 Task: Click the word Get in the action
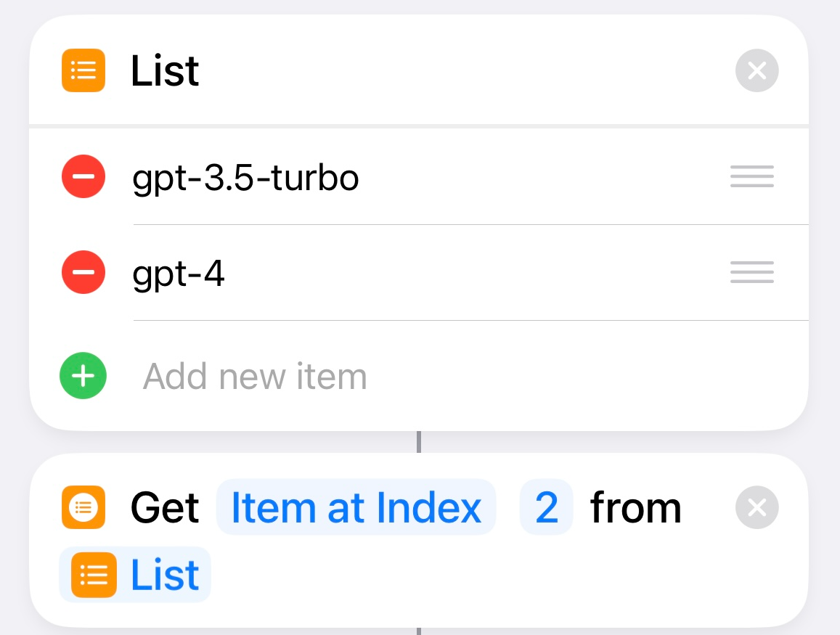point(165,507)
